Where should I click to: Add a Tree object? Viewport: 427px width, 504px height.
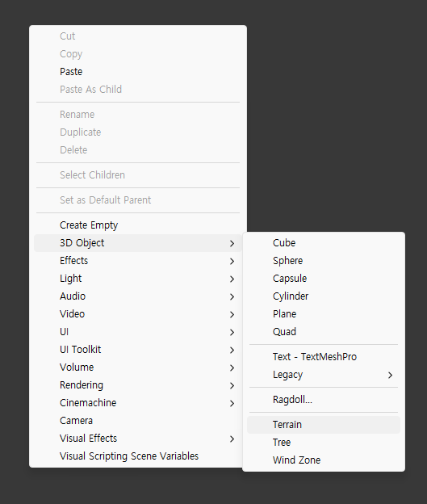tap(324, 443)
